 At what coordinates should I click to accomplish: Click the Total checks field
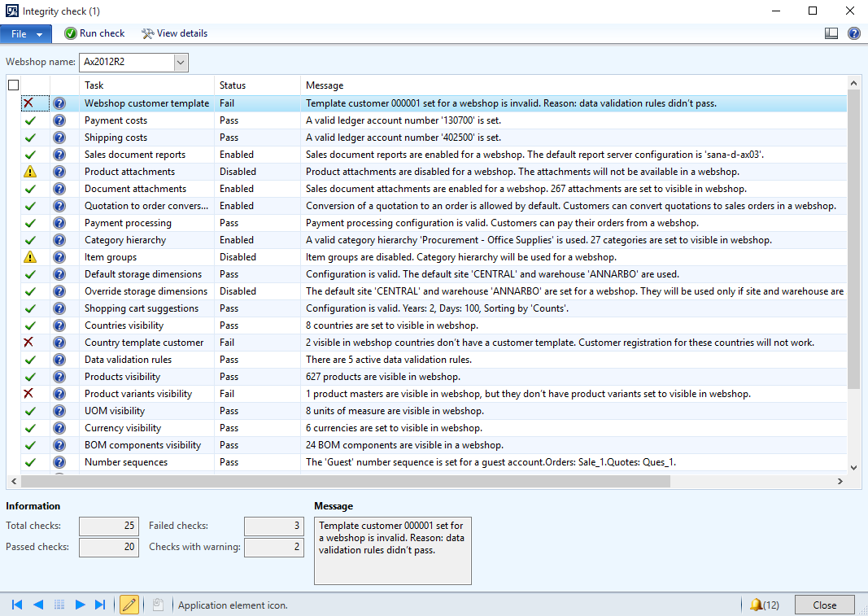tap(109, 526)
